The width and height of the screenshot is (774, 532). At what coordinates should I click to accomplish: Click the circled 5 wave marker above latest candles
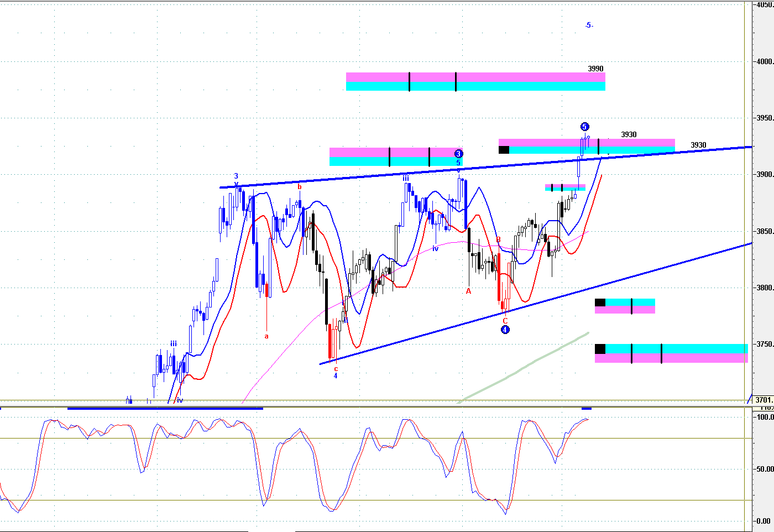pyautogui.click(x=585, y=126)
